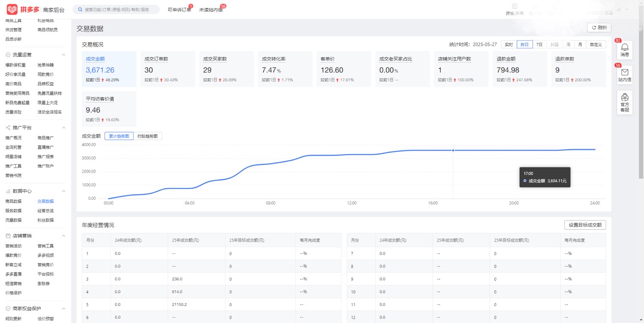This screenshot has width=644, height=323.
Task: Click the 17:00 data point on the chart
Action: (x=453, y=150)
